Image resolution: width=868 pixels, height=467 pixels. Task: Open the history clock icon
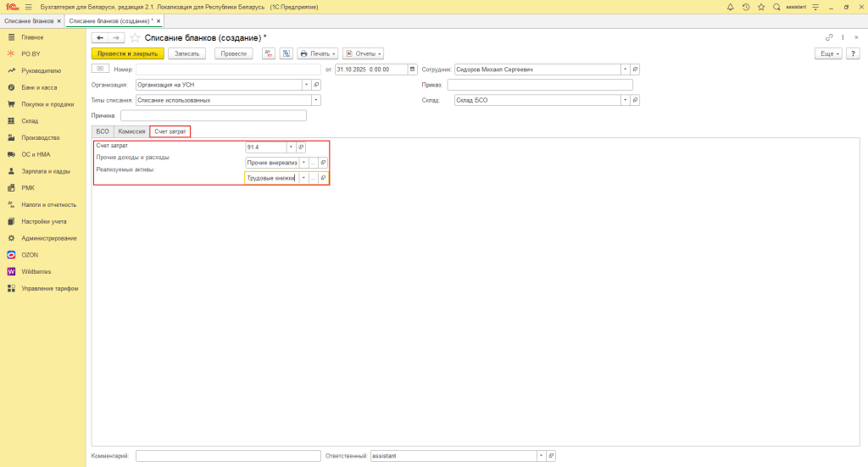[746, 7]
